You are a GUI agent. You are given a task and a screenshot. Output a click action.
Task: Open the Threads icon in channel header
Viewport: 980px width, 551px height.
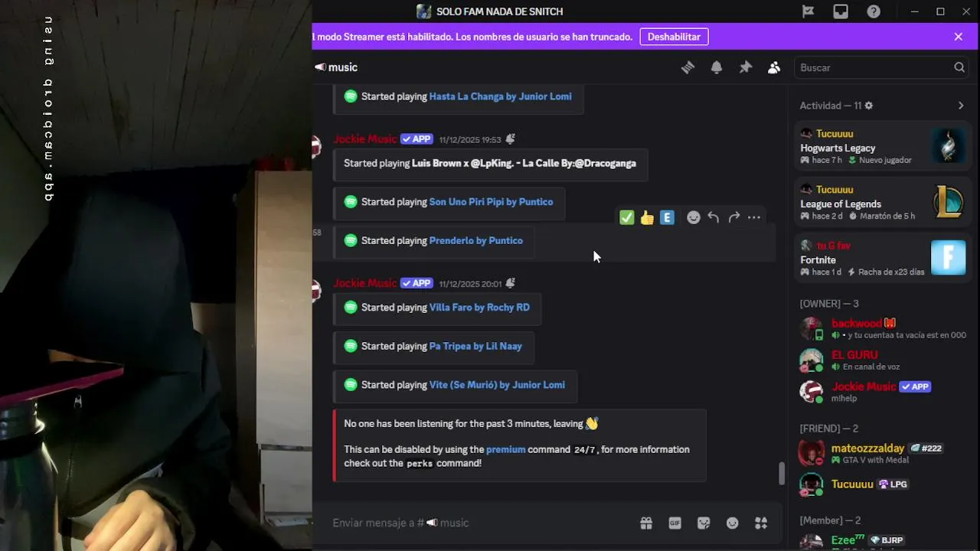[688, 67]
